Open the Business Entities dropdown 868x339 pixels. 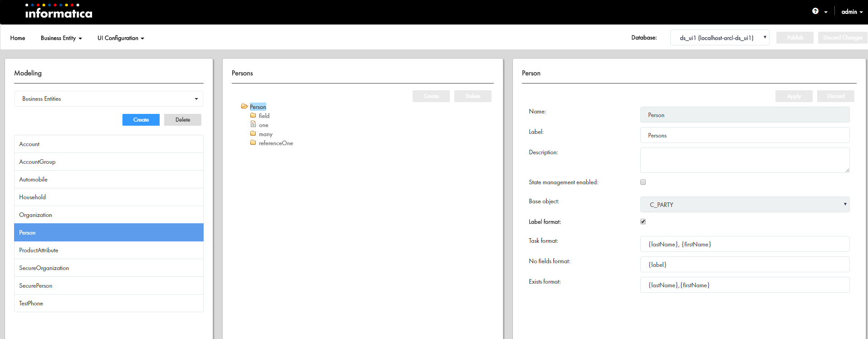click(x=109, y=99)
